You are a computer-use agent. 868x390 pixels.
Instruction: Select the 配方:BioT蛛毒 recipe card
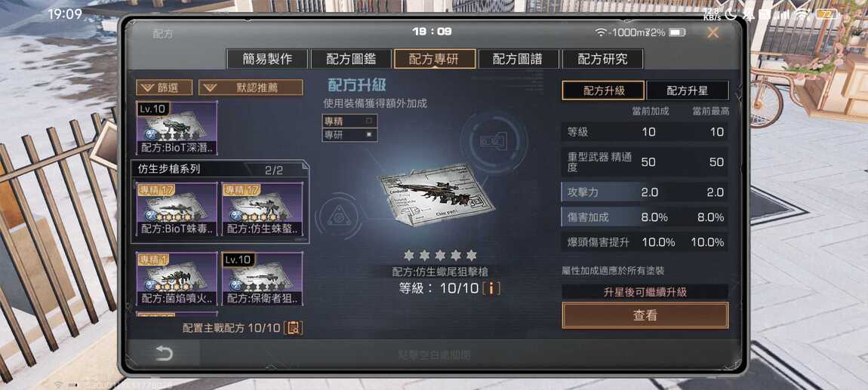click(177, 209)
